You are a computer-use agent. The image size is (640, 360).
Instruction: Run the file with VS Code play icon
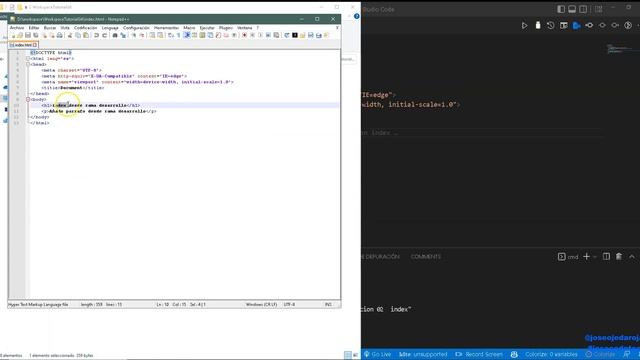click(524, 25)
